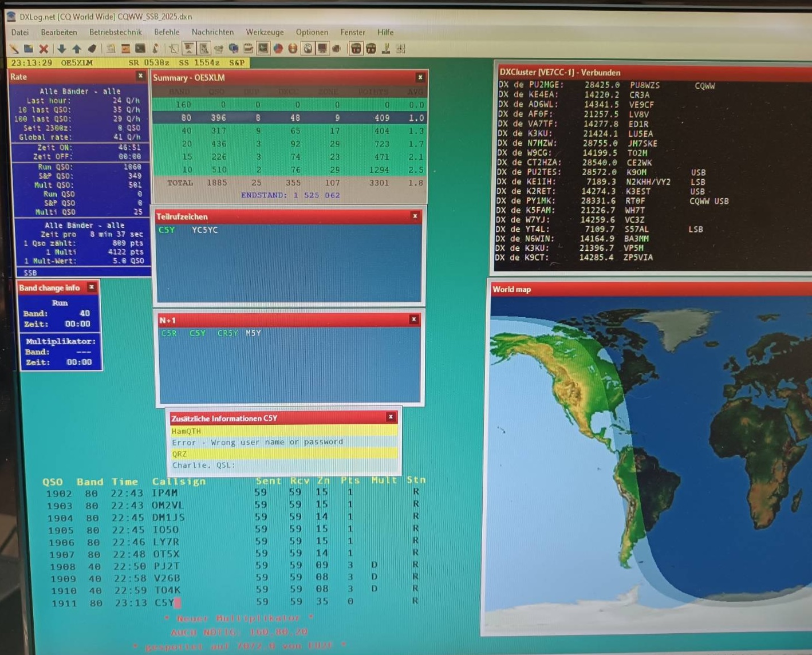Close the Zusätzliche Informationen C5Y window
The image size is (812, 655).
pos(391,417)
